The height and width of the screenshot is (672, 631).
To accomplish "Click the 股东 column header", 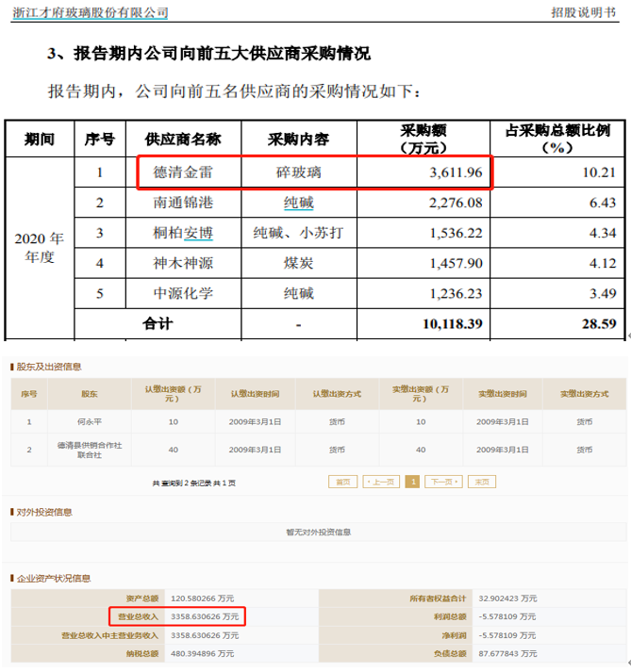I will (90, 394).
